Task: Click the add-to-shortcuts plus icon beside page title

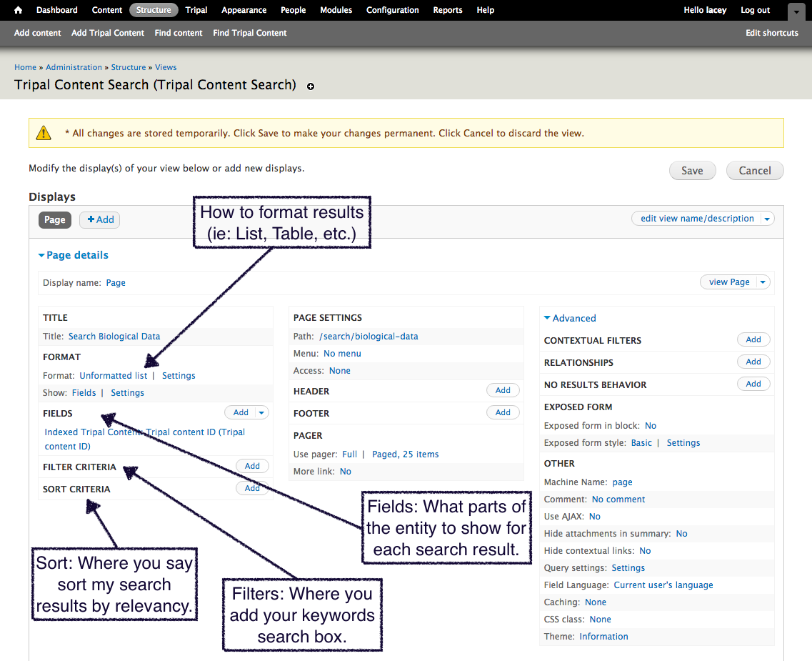Action: (311, 86)
